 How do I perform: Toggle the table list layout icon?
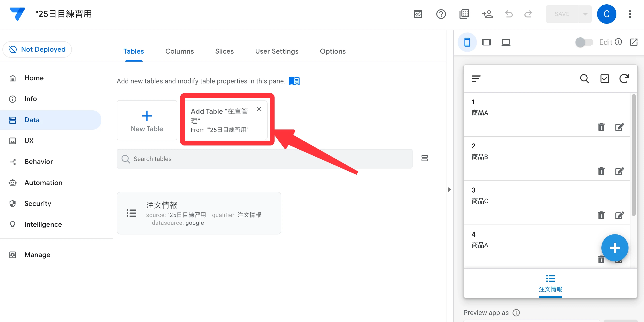click(x=424, y=158)
